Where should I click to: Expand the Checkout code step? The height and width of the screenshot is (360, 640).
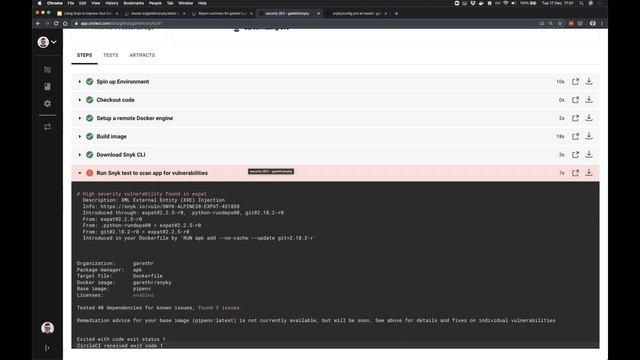point(80,100)
